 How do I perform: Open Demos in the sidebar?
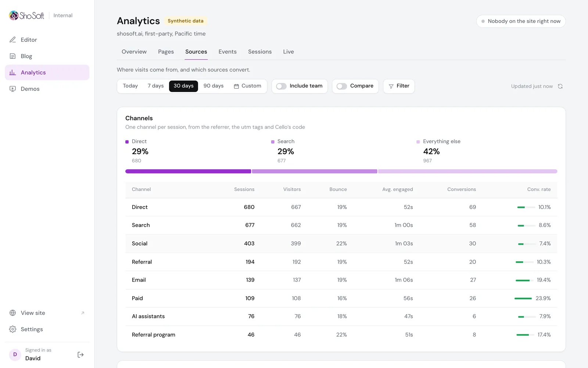click(47, 89)
